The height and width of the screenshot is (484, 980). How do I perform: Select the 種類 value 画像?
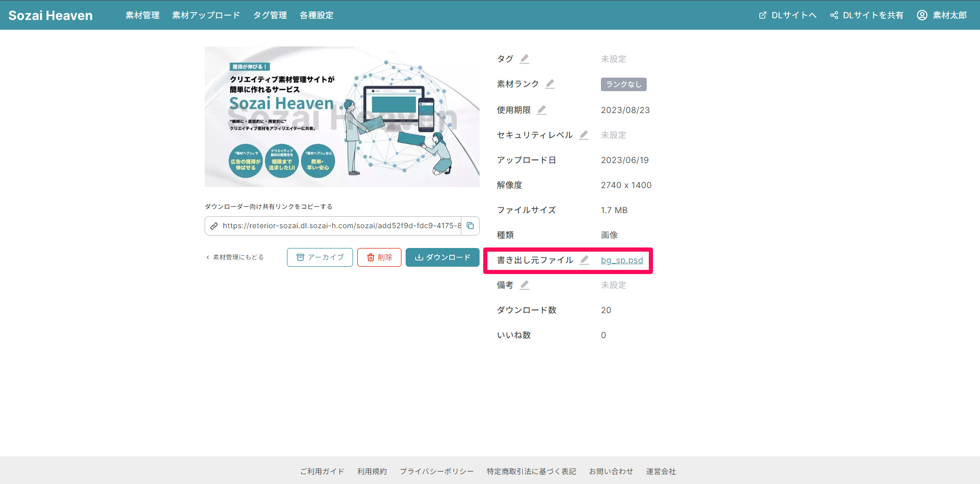point(609,235)
